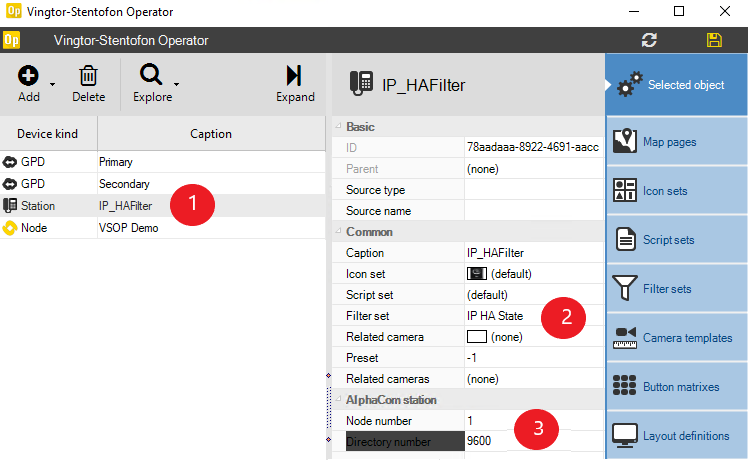The height and width of the screenshot is (460, 748).
Task: Open Script sets in the sidebar
Action: [x=676, y=240]
